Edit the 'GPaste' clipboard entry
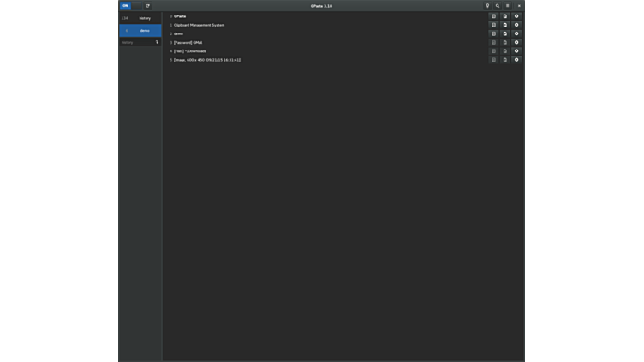This screenshot has height=362, width=644. tap(493, 16)
